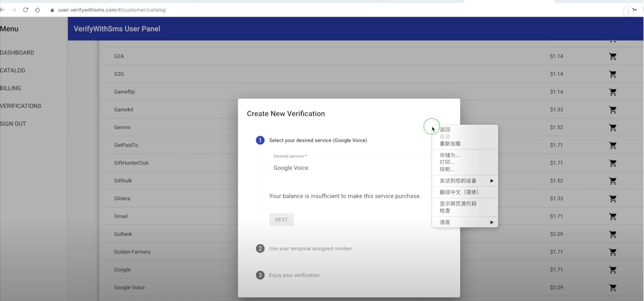Viewport: 644px width, 301px height.
Task: Click the 'VerifyWithSms User Panel' header title
Action: tap(117, 29)
